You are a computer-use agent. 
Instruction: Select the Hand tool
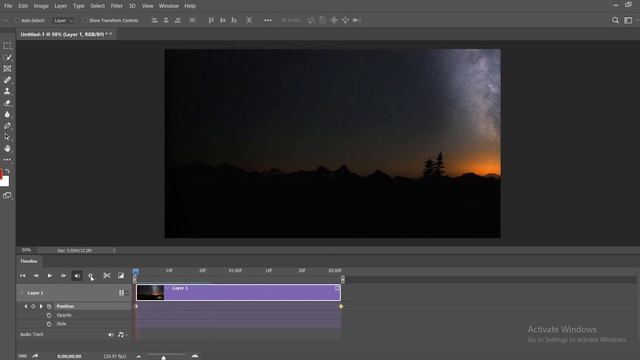(7, 149)
